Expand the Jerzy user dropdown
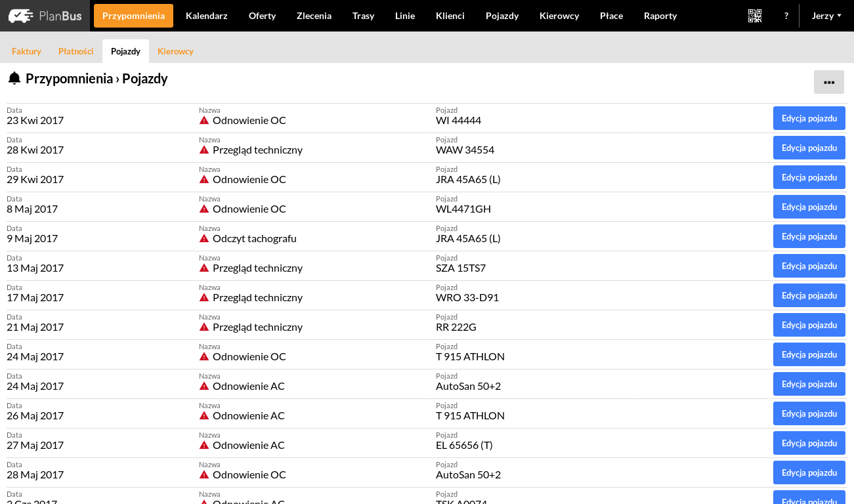Screen dimensions: 854x504 [826, 16]
